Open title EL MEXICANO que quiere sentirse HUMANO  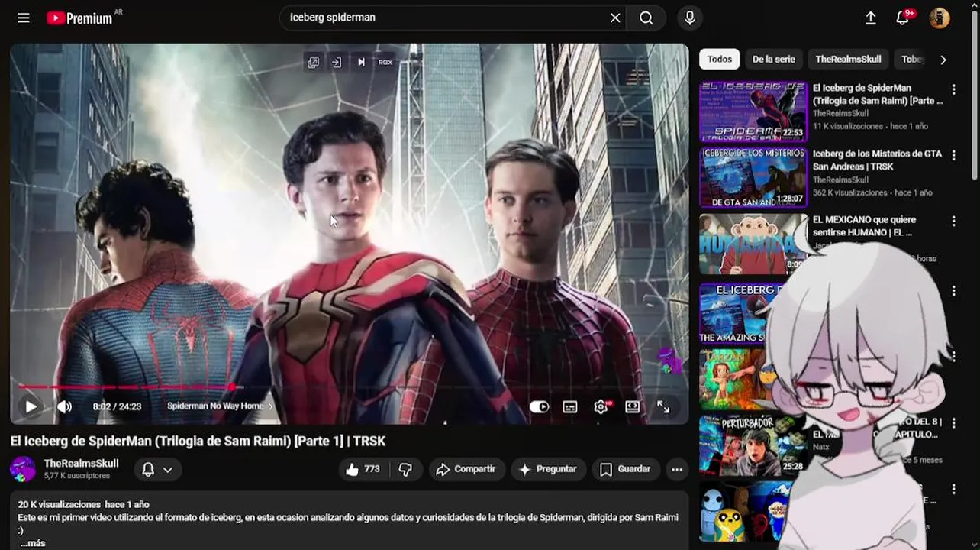864,225
